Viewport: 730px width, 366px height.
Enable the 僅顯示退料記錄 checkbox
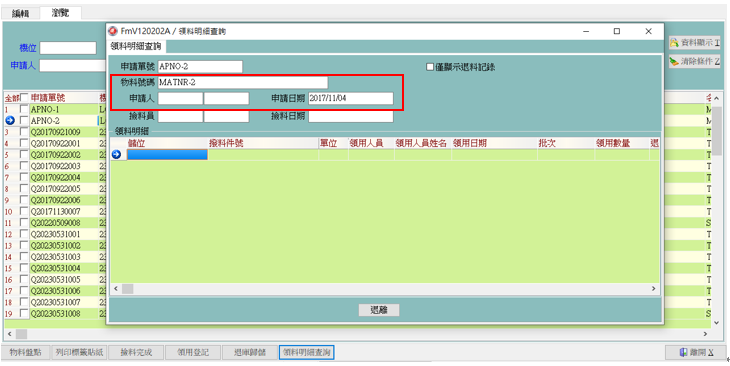point(430,67)
